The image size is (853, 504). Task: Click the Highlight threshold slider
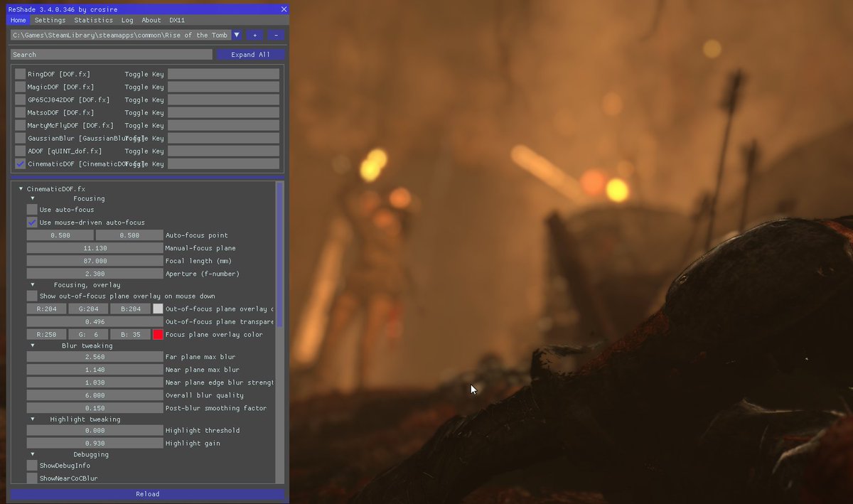(x=95, y=430)
